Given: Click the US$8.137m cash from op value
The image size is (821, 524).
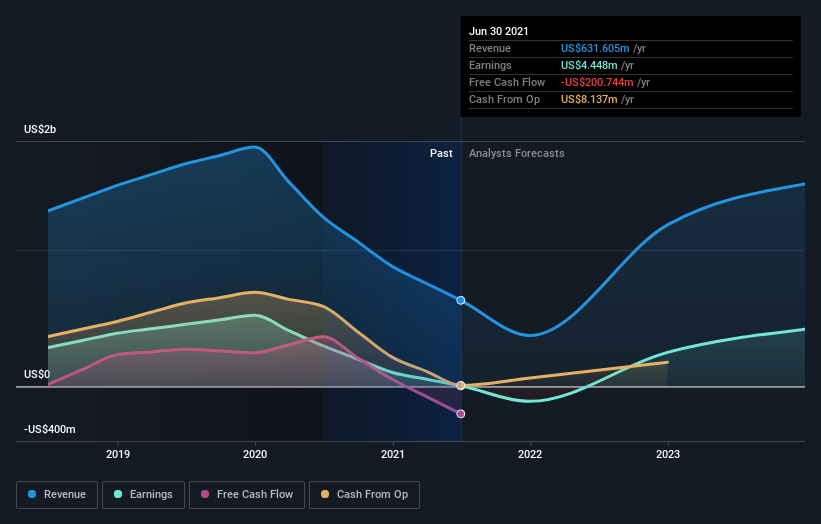Looking at the screenshot, I should point(589,99).
